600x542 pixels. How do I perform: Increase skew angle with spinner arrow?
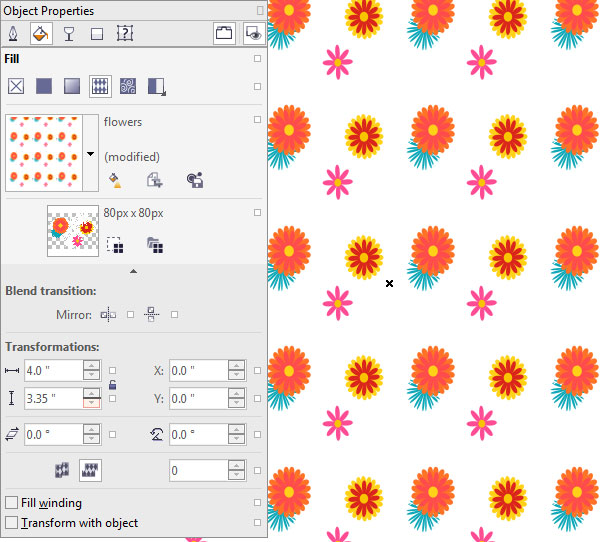tap(91, 429)
